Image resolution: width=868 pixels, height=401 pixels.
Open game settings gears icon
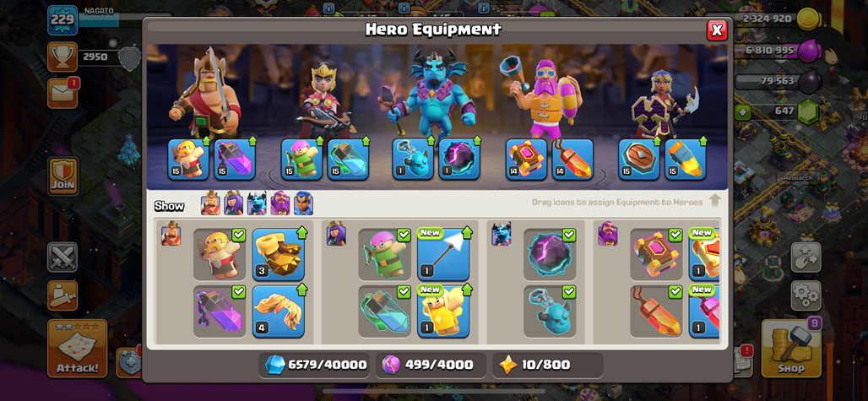point(806,295)
